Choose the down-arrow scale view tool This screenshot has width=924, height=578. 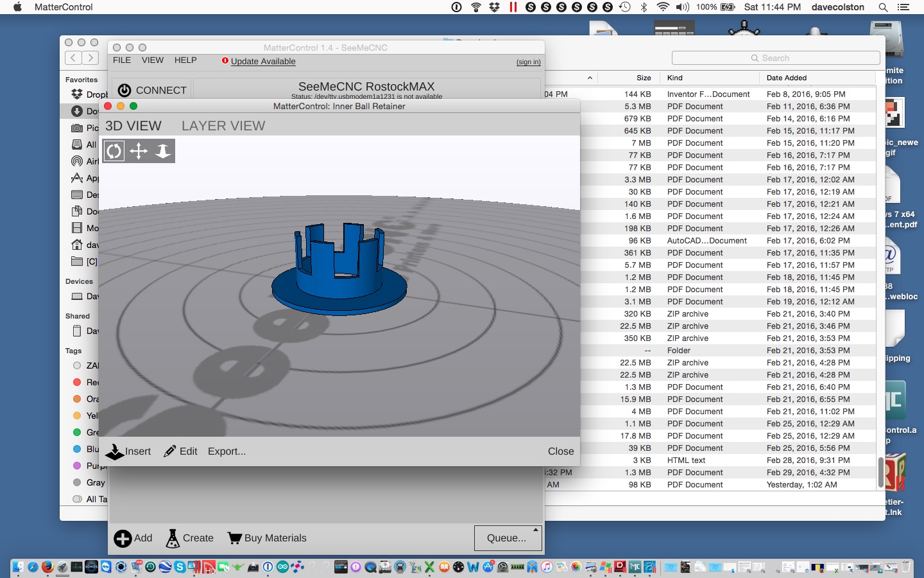tap(163, 151)
